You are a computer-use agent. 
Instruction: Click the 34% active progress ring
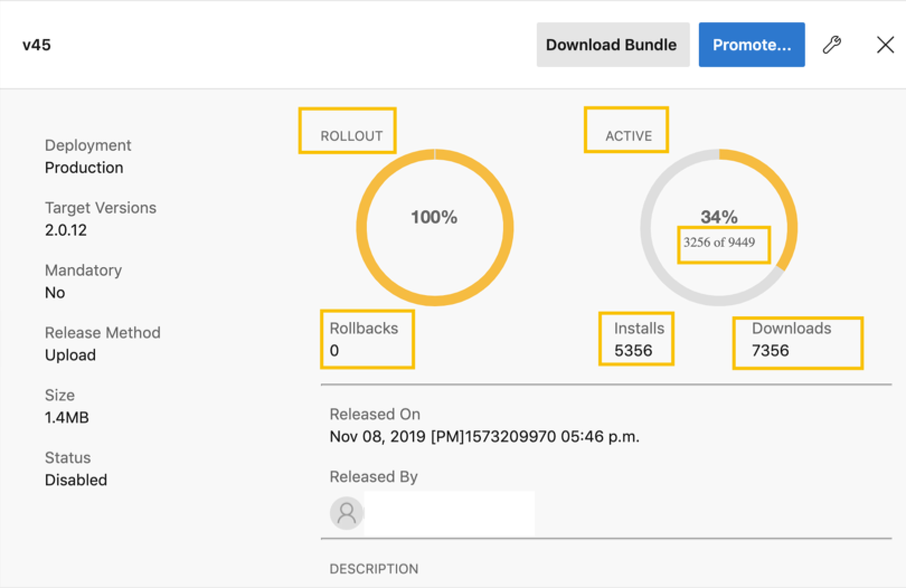pos(719,227)
